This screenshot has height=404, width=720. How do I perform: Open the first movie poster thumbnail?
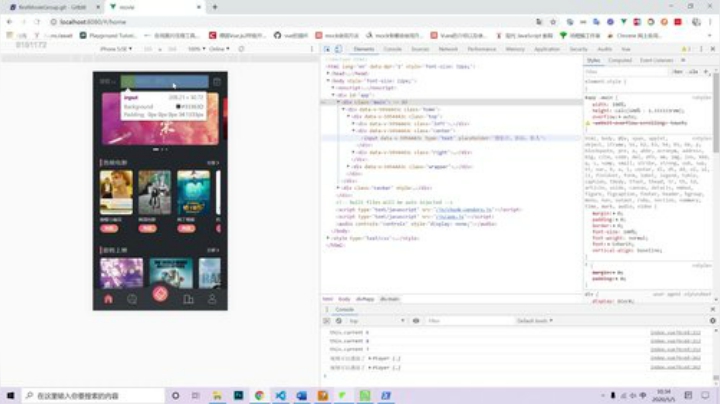coord(116,192)
